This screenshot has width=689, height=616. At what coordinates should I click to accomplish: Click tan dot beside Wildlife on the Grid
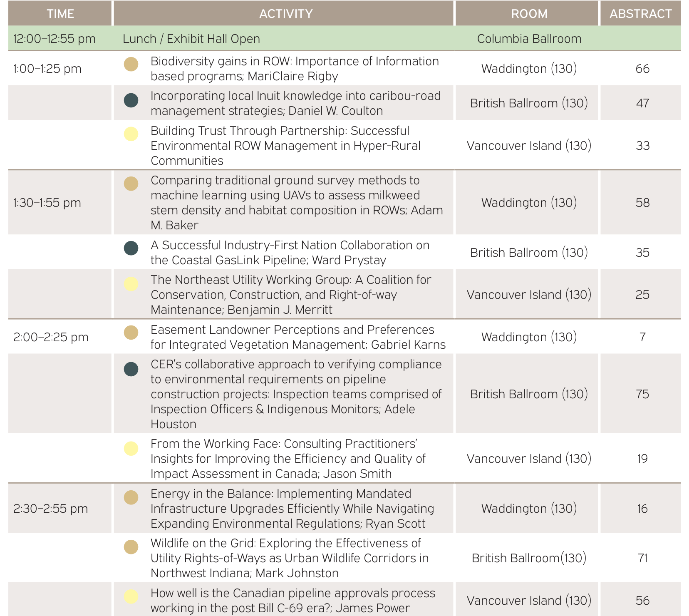click(131, 547)
